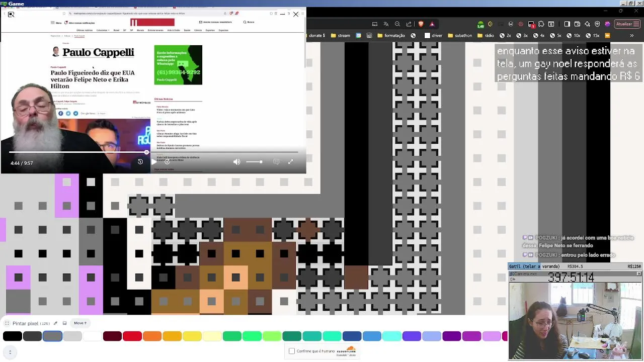Open the extensions puzzle icon

pyautogui.click(x=541, y=24)
